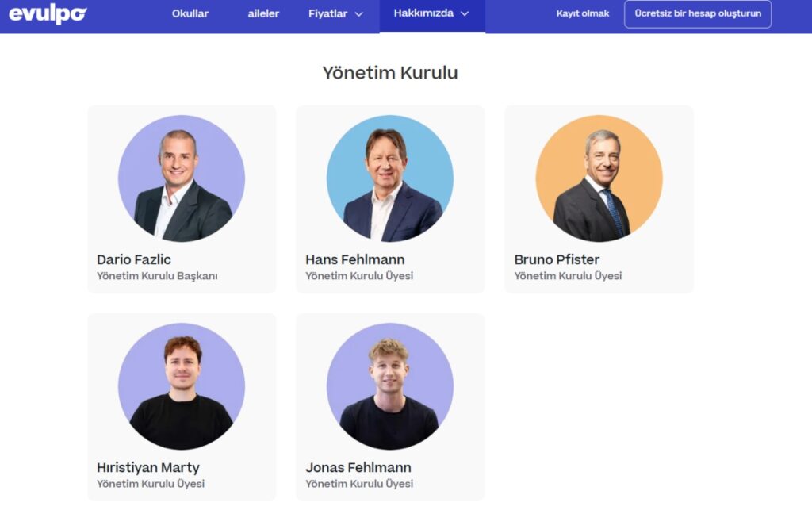
Task: Click the Hıristiyan Marty name text
Action: pyautogui.click(x=148, y=467)
